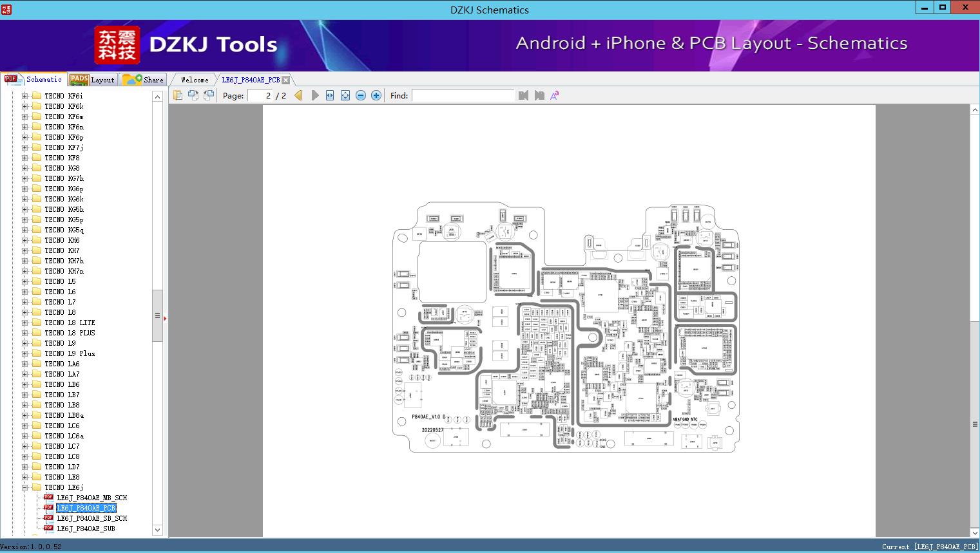Viewport: 980px width, 553px height.
Task: Click the document scroll down arrow
Action: 975,532
